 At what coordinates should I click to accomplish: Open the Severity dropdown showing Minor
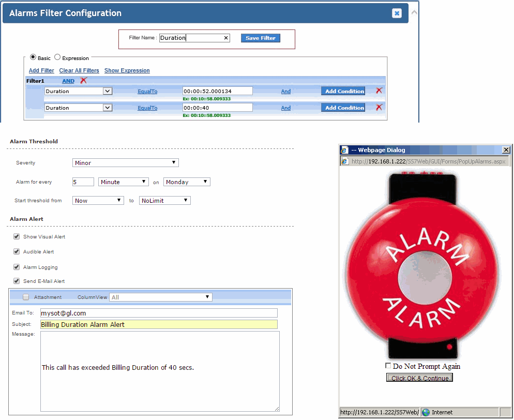coord(126,162)
